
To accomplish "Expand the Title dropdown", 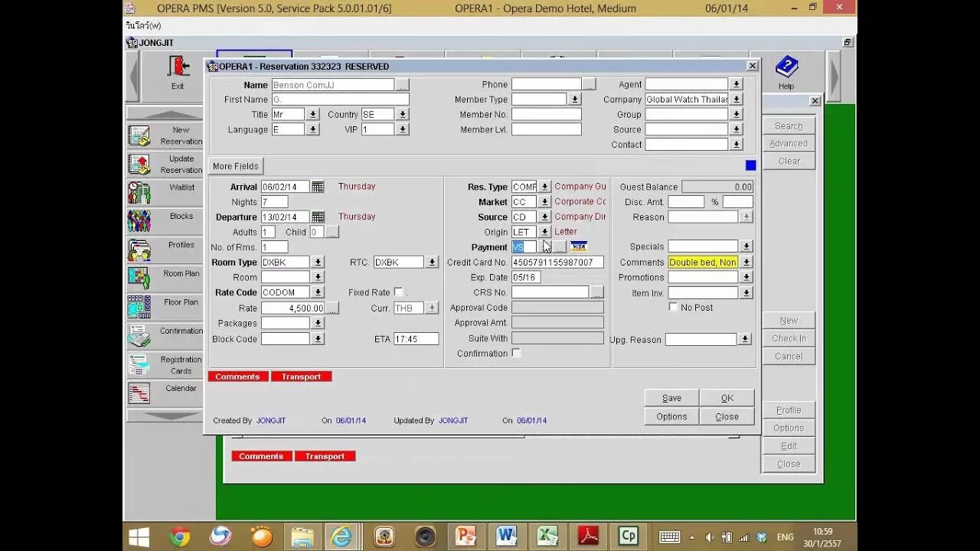I will coord(312,115).
